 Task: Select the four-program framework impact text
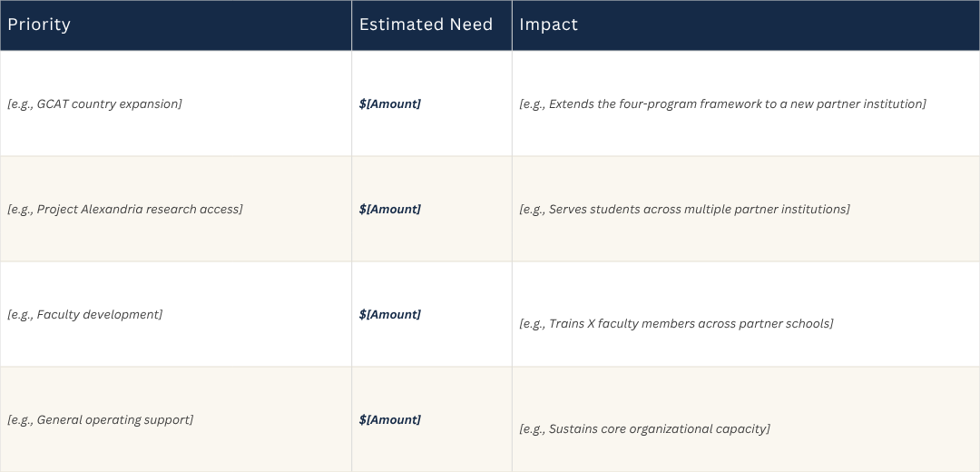click(722, 103)
